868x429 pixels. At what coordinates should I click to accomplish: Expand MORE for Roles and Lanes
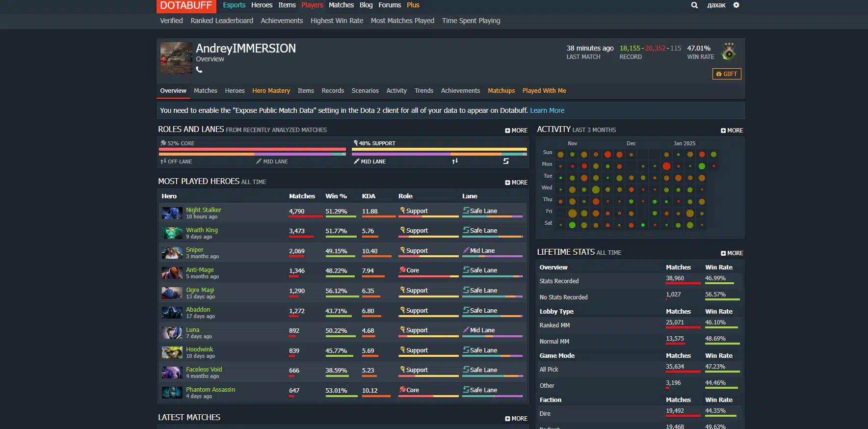click(x=516, y=131)
